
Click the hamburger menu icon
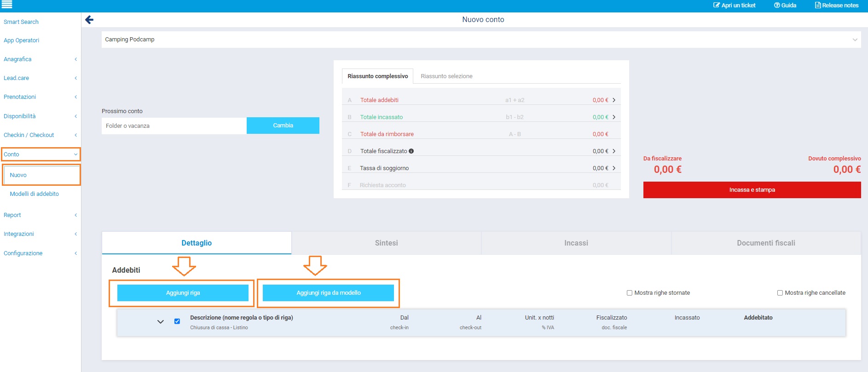click(x=7, y=5)
